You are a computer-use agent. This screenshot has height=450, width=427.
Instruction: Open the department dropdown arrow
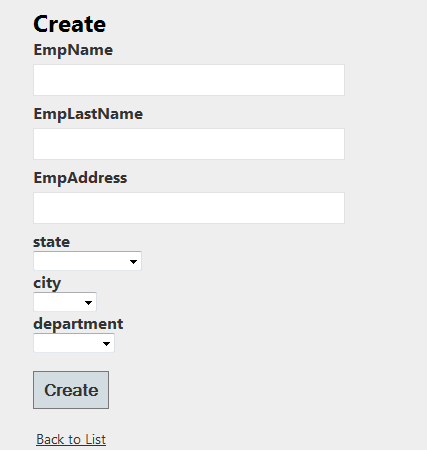[106, 344]
